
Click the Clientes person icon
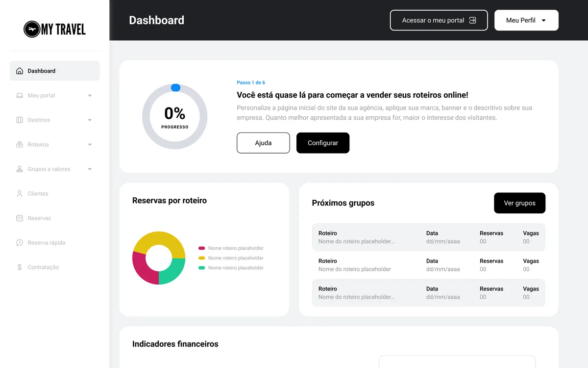coord(20,193)
